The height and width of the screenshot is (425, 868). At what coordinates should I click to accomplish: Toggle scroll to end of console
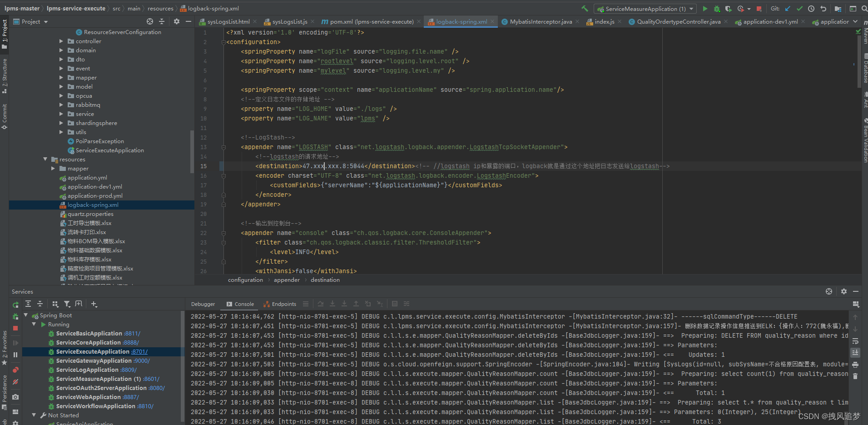pyautogui.click(x=855, y=353)
